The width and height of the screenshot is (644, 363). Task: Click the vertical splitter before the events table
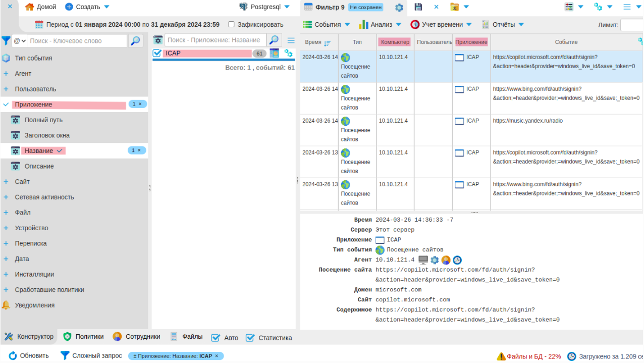[x=297, y=181]
